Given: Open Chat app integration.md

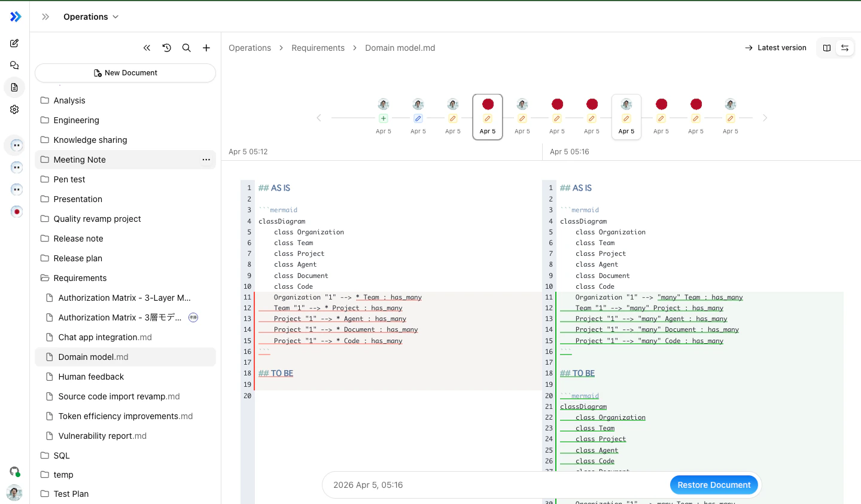Looking at the screenshot, I should coord(125,337).
